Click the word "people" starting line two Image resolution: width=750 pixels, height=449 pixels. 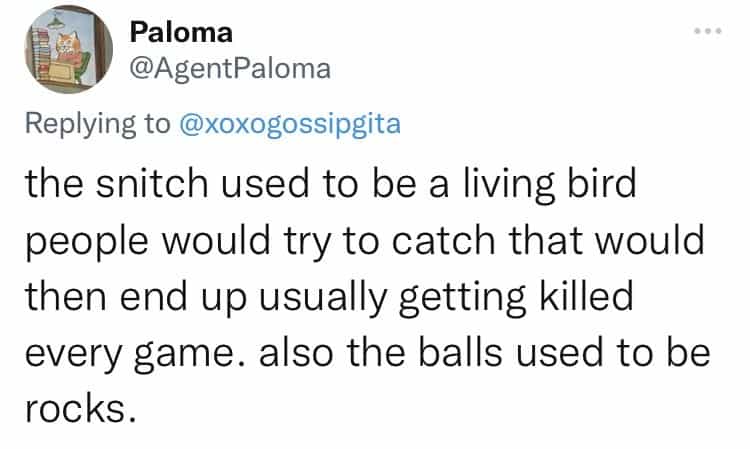pos(85,244)
